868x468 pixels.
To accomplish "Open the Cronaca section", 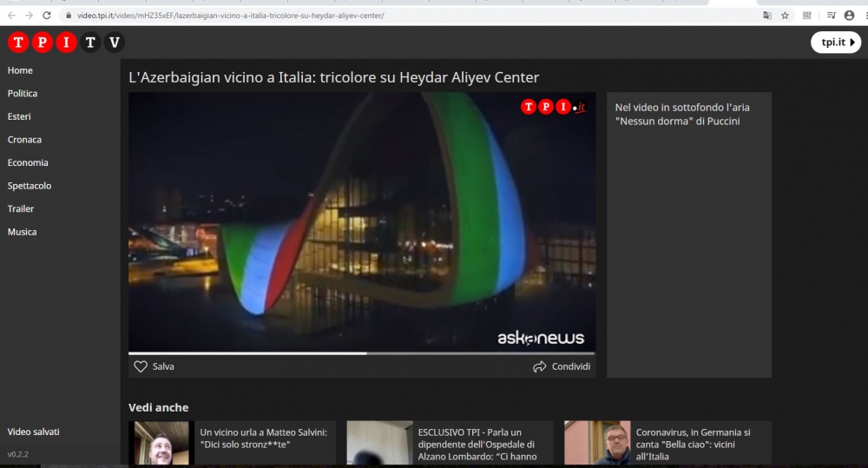I will point(24,140).
